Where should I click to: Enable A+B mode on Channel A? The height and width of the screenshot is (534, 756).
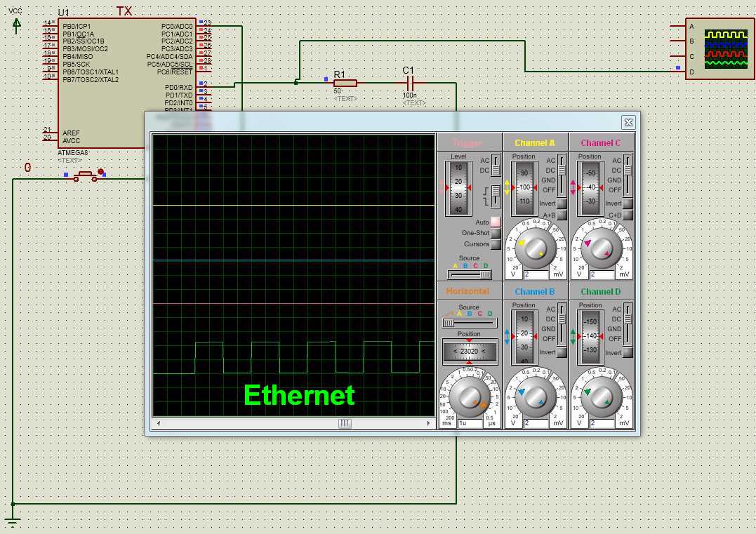(x=562, y=215)
